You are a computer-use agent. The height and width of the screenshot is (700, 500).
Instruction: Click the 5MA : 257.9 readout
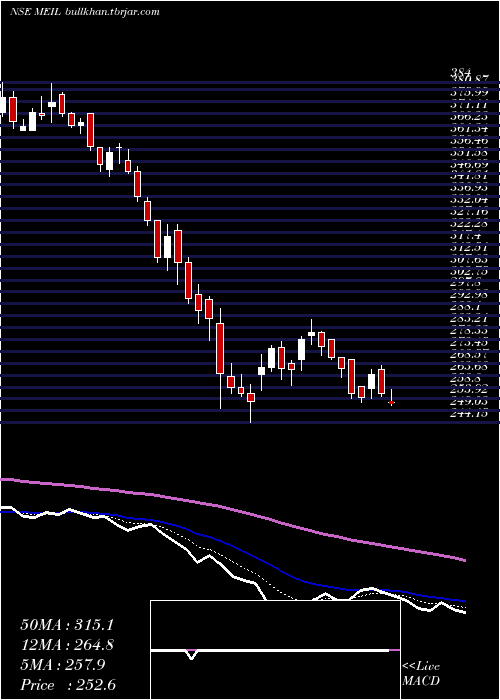(62, 665)
